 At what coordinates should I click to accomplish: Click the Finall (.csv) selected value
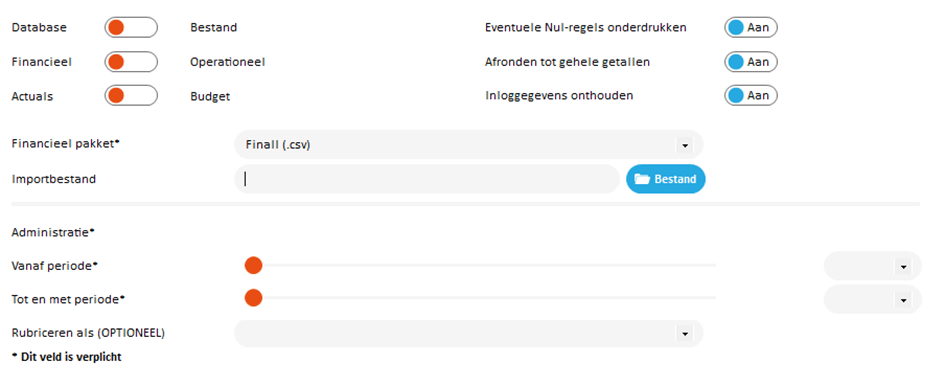(x=278, y=145)
